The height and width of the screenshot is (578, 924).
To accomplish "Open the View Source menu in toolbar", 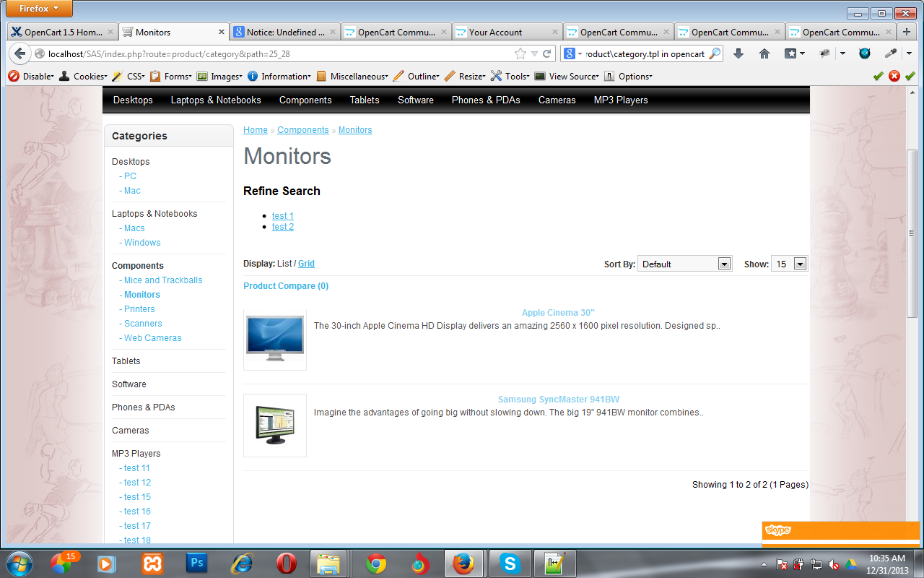I will pos(567,76).
